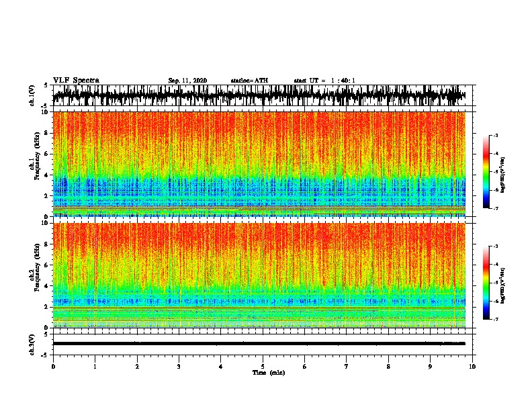The height and width of the screenshot is (411, 532).
Task: Click ch.1 frequency axis tick "4"
Action: [47, 175]
